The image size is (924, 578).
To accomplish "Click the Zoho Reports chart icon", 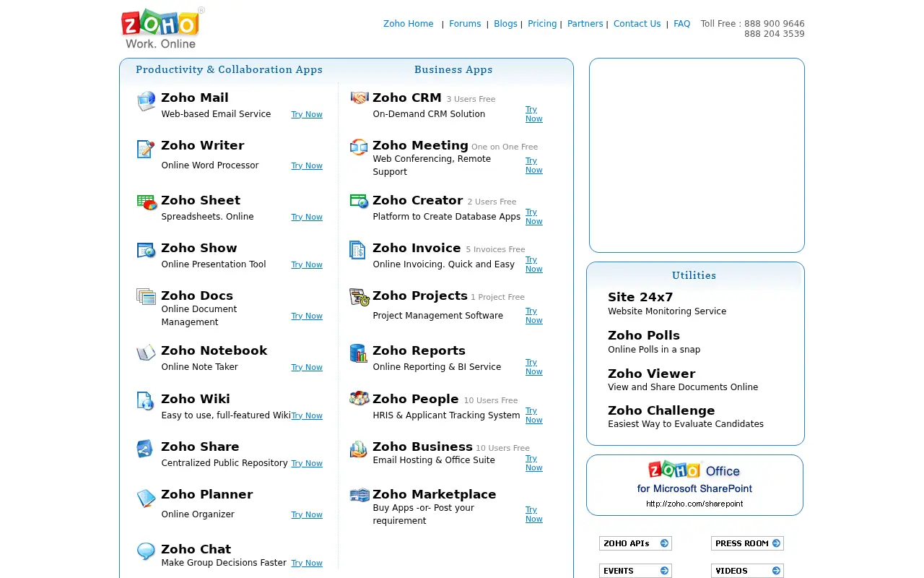I will 358,353.
